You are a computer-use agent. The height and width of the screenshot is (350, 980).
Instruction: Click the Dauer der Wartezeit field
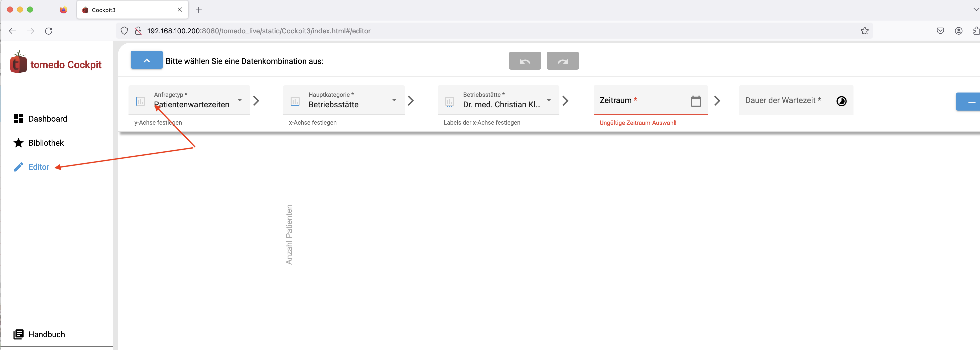click(x=796, y=100)
